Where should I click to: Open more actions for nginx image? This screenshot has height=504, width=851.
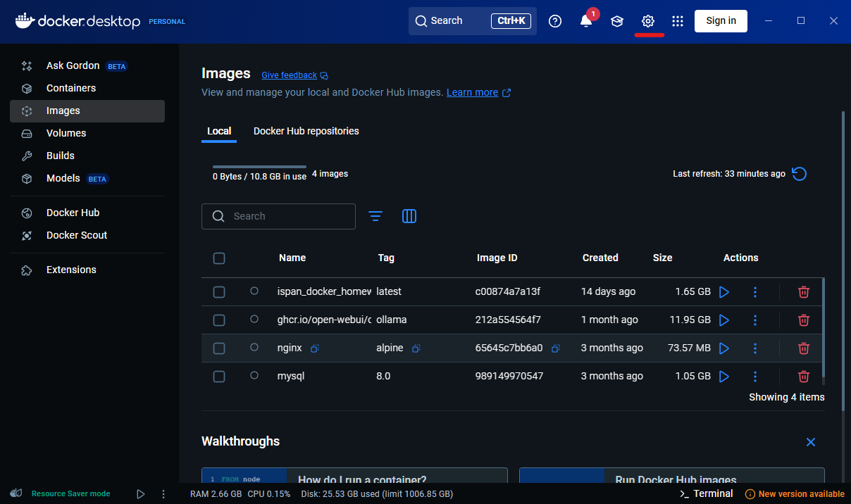pyautogui.click(x=755, y=348)
